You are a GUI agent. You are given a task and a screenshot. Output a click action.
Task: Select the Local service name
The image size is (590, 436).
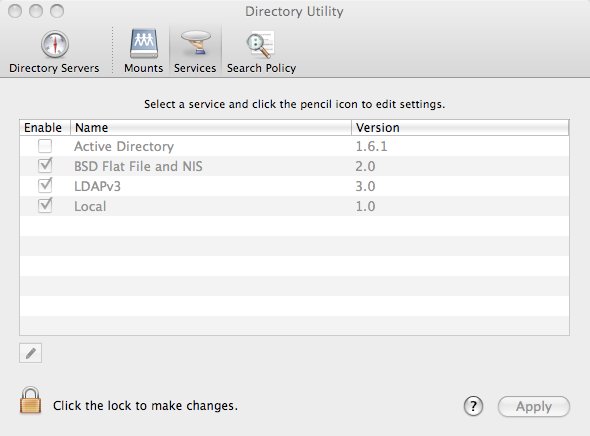point(90,206)
